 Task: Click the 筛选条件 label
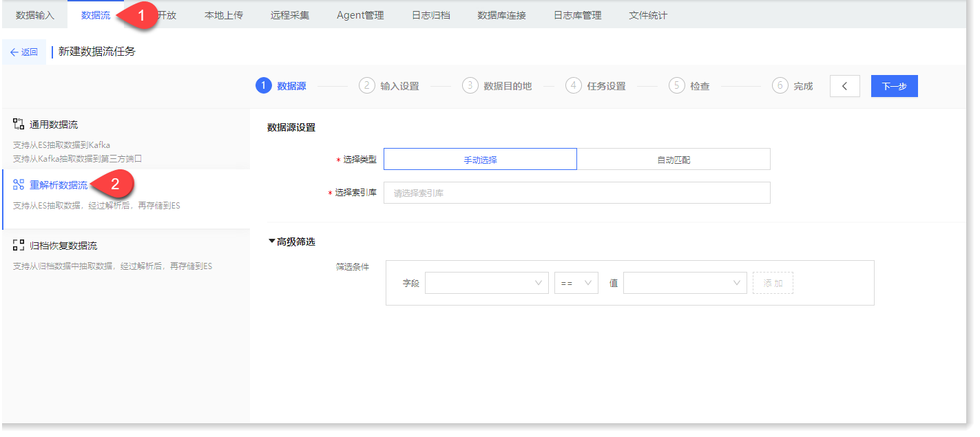(353, 267)
